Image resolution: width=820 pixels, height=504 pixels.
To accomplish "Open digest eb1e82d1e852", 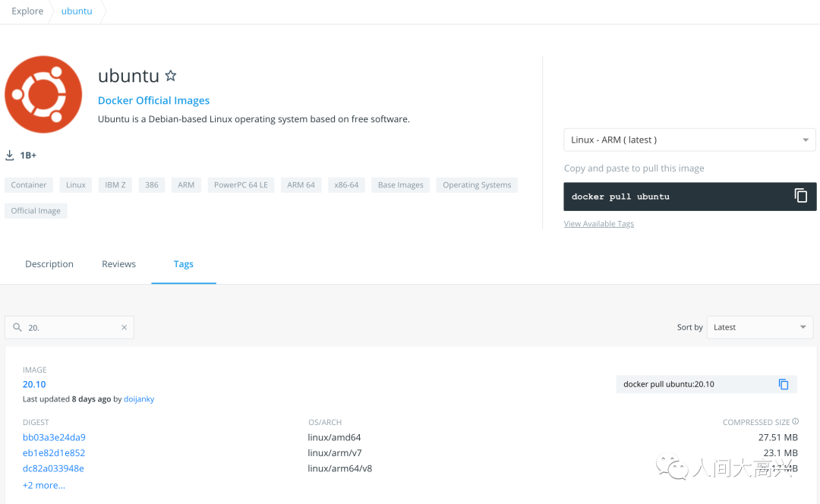I will click(54, 452).
